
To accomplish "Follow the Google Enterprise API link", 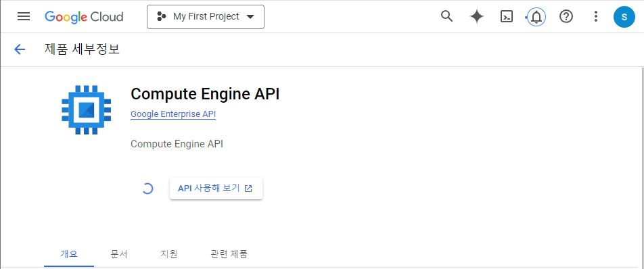I will click(173, 114).
